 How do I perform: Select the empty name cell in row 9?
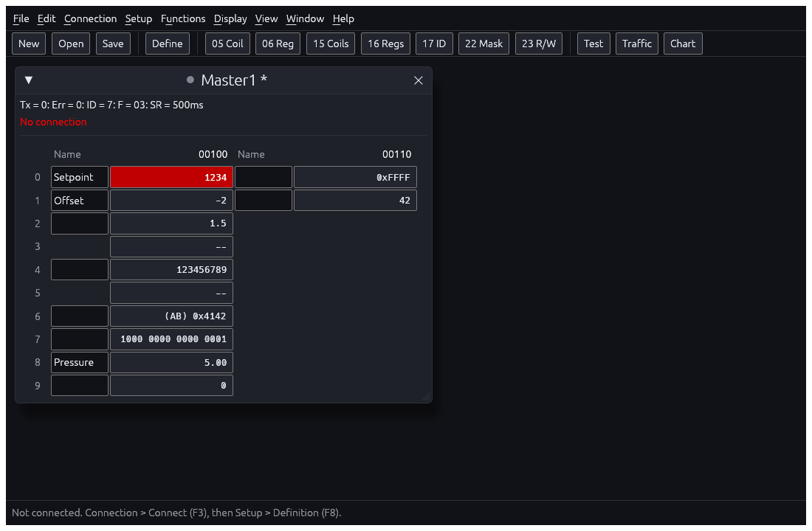[80, 386]
